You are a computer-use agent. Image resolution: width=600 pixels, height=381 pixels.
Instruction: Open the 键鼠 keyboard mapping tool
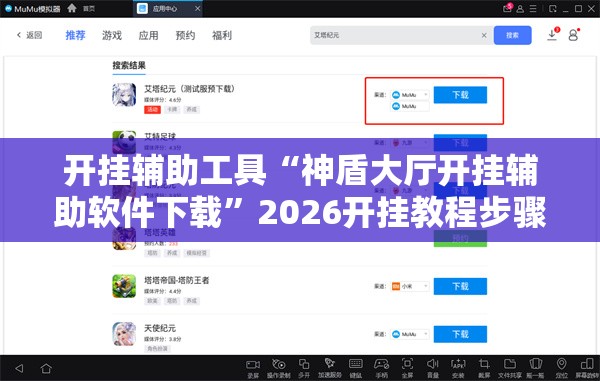tap(355, 368)
